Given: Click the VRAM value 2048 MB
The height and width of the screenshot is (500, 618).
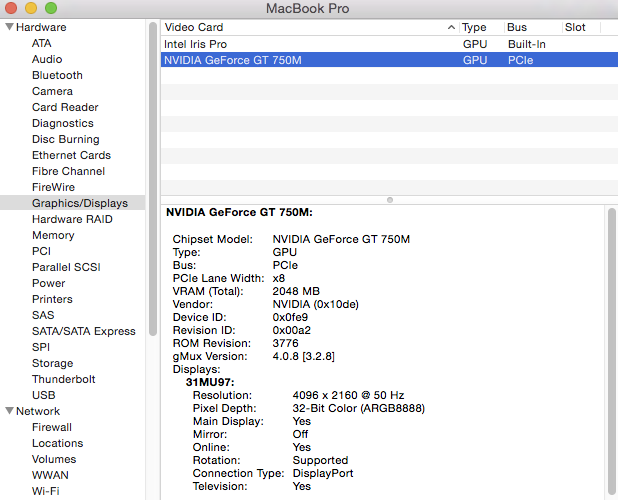Looking at the screenshot, I should tap(296, 291).
